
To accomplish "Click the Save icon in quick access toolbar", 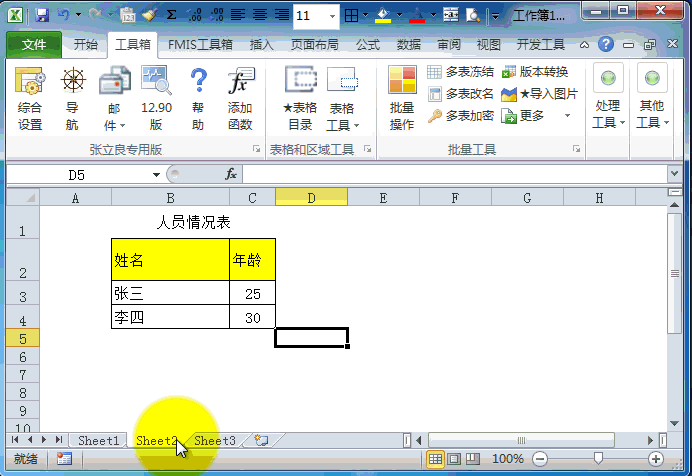I will [42, 16].
